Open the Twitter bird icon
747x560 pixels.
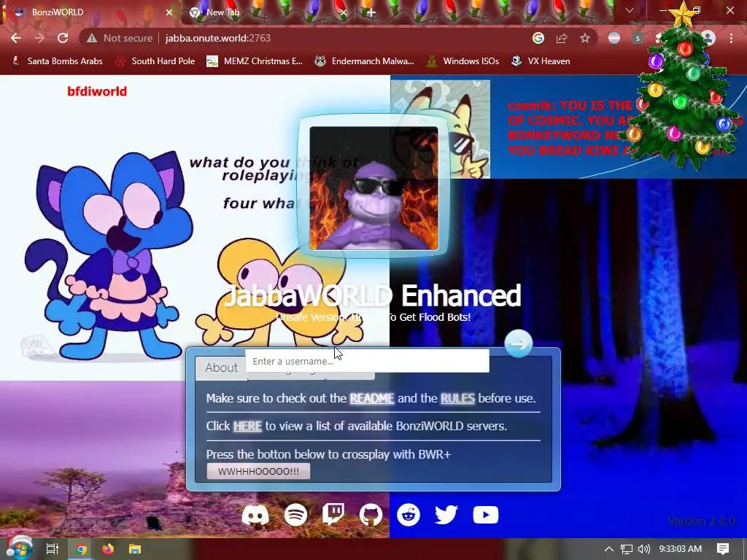[446, 515]
